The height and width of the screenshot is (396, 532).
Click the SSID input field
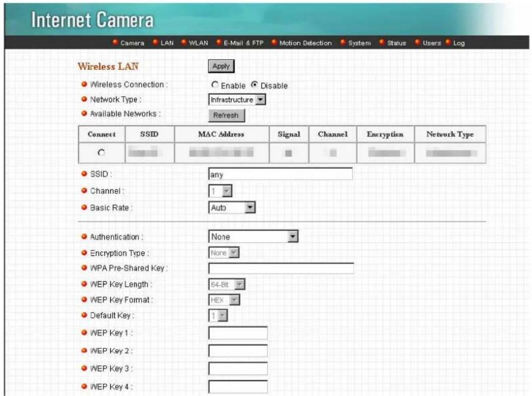tap(280, 174)
